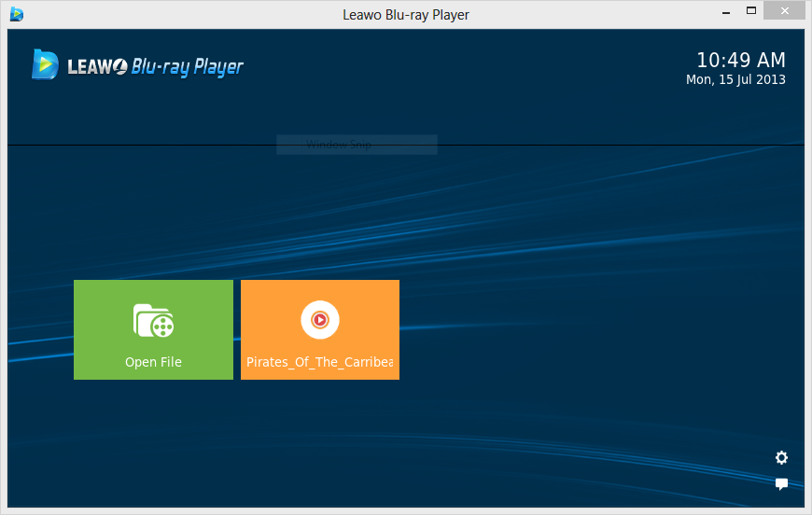Click the faded Window Snip overlay
Image resolution: width=812 pixels, height=515 pixels.
tap(357, 145)
